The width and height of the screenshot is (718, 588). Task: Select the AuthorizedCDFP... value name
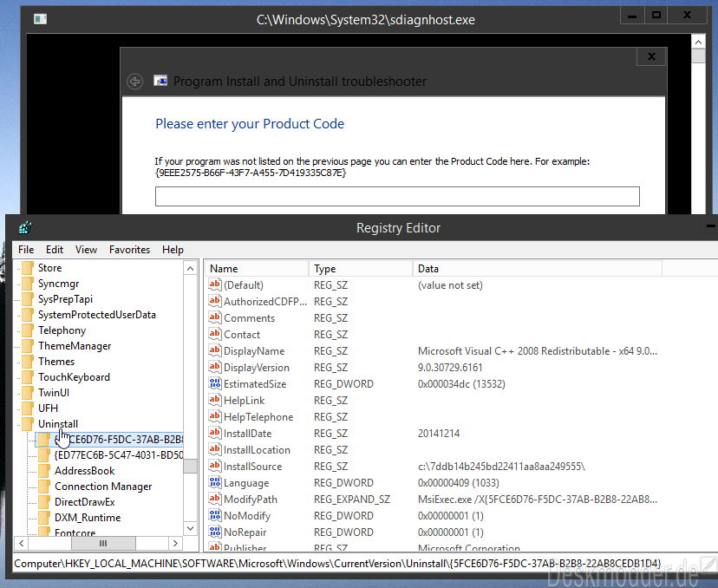coord(265,301)
